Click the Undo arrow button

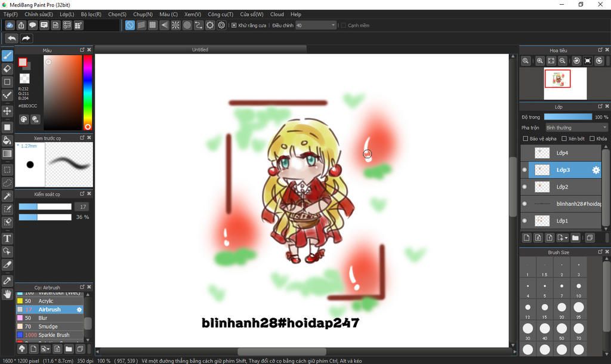[x=12, y=38]
